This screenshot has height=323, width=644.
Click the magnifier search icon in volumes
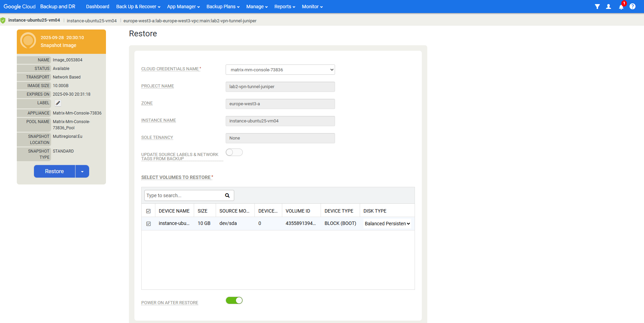227,195
